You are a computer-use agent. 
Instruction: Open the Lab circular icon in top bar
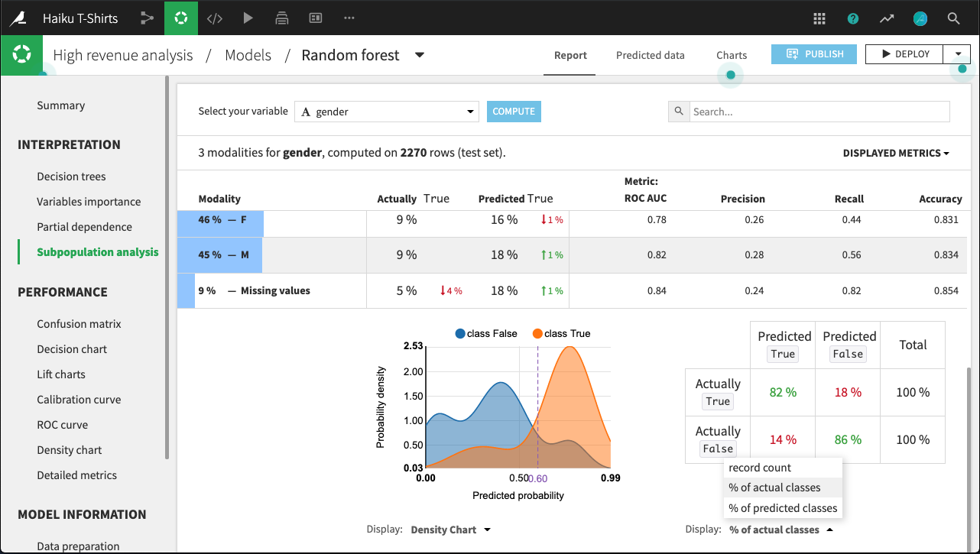181,18
